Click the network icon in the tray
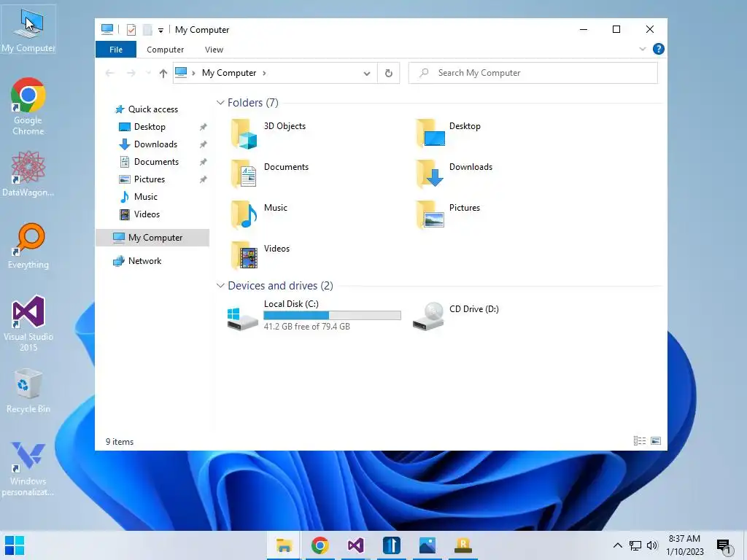 coord(635,545)
